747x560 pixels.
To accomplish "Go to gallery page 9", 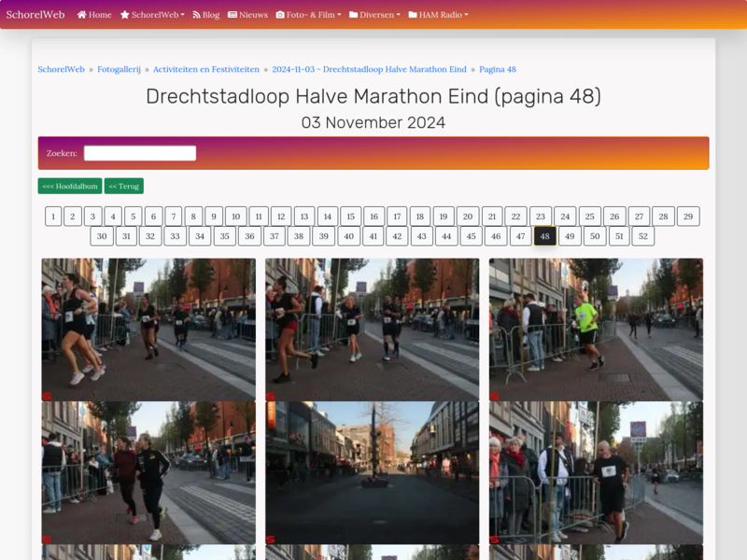I will (x=214, y=217).
